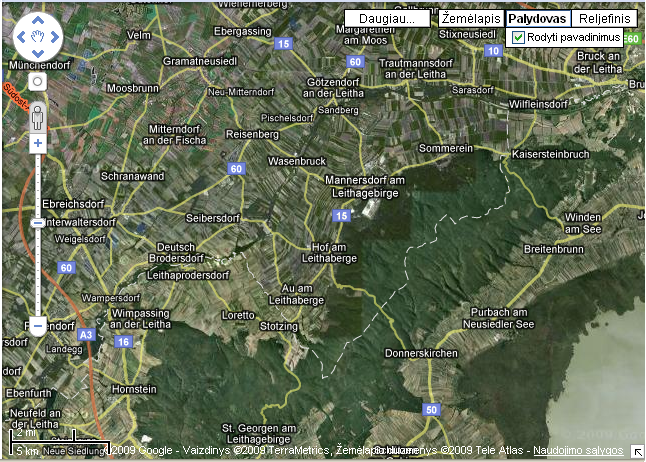Click the Sarasdorf label
Image resolution: width=646 pixels, height=462 pixels.
point(473,90)
